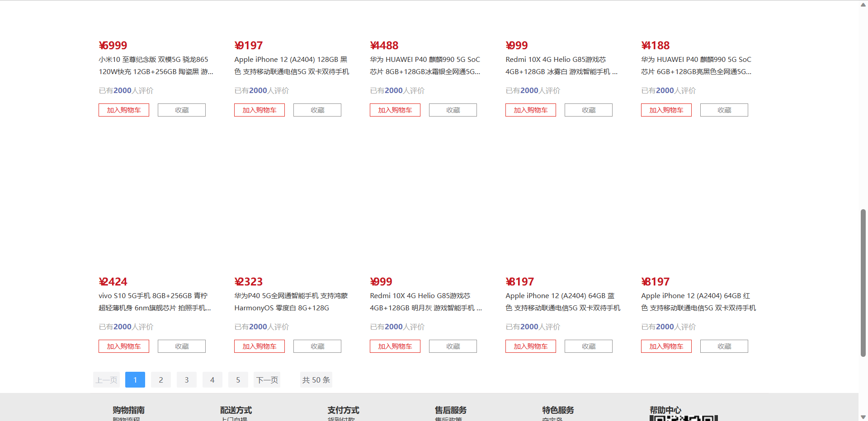Favorite the vivo S10 青柠 phone
Image resolution: width=868 pixels, height=421 pixels.
(181, 346)
